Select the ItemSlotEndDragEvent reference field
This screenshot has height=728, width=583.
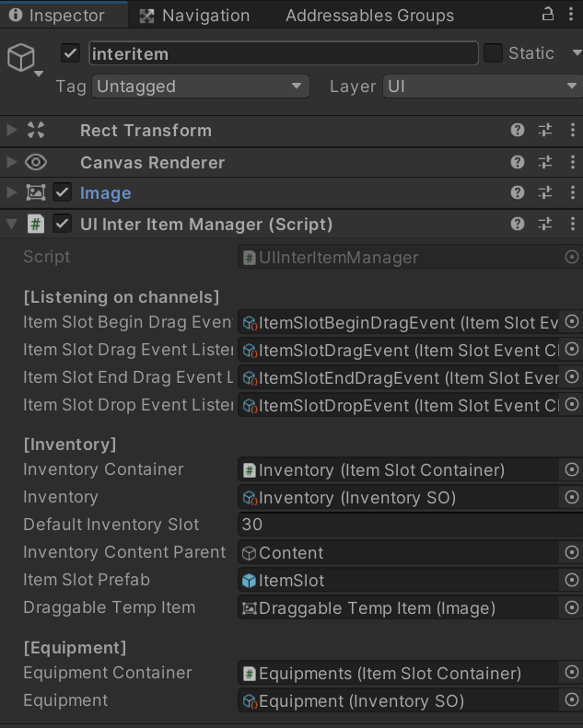point(400,378)
